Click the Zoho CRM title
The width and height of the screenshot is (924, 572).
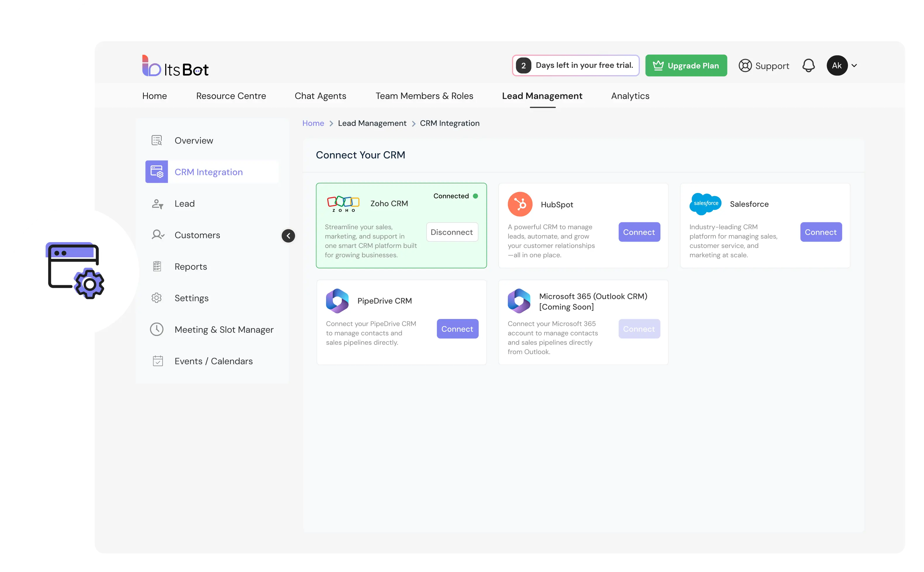tap(389, 204)
